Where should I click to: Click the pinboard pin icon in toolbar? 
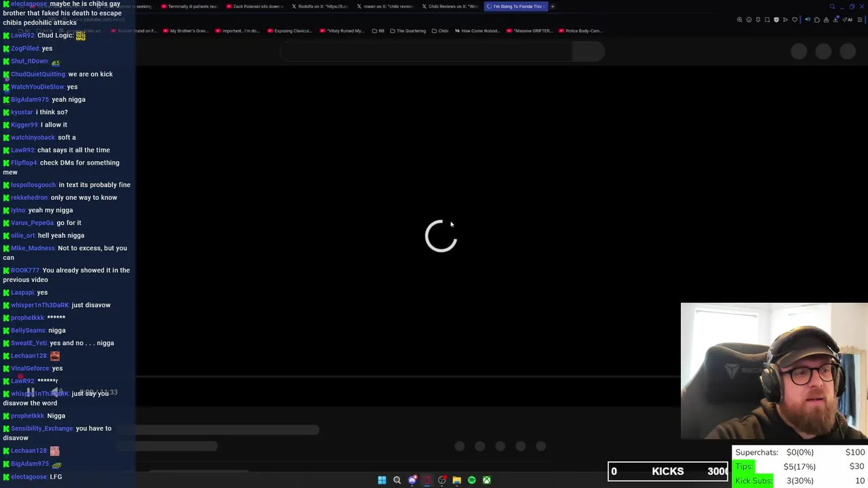tap(758, 20)
